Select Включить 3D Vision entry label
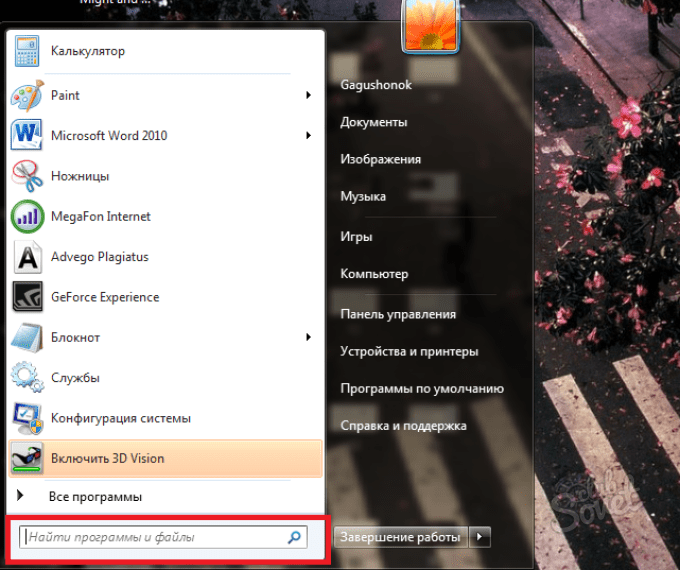Image resolution: width=680 pixels, height=570 pixels. tap(108, 459)
